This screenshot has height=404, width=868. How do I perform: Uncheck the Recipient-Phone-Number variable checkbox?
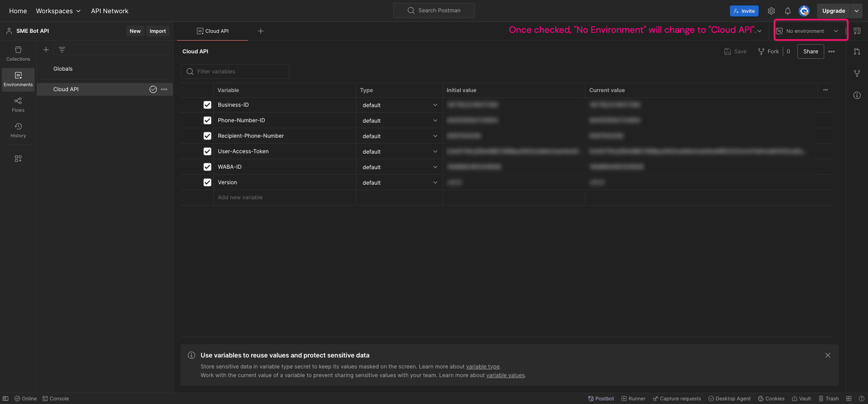pos(207,136)
